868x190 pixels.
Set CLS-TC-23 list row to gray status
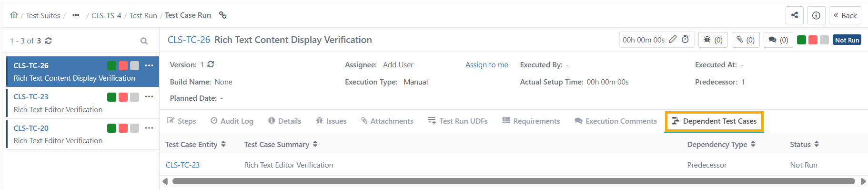coord(135,97)
